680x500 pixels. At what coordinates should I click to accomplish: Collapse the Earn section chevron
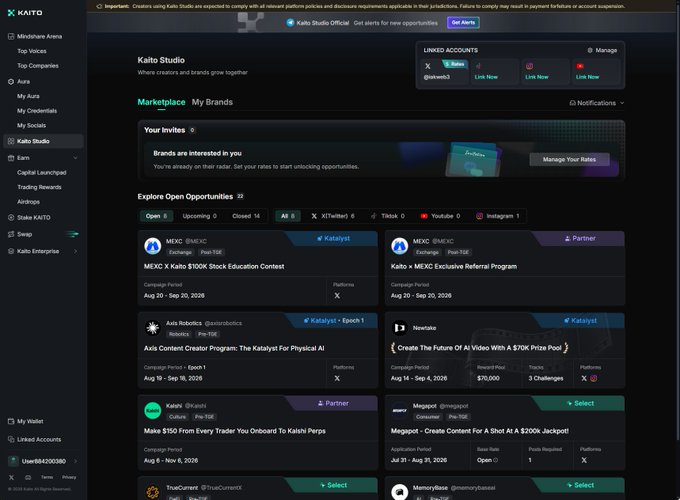tap(75, 158)
